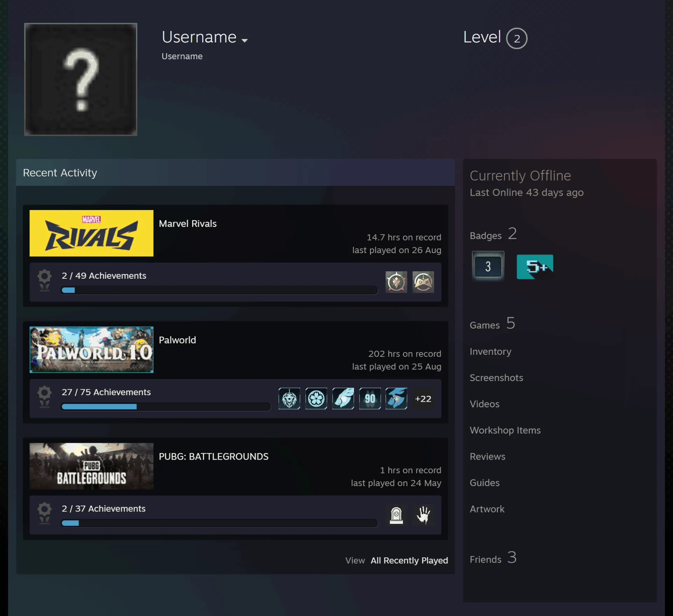Screen dimensions: 673x616
Task: Click the flower Palworld achievement icon
Action: 316,399
